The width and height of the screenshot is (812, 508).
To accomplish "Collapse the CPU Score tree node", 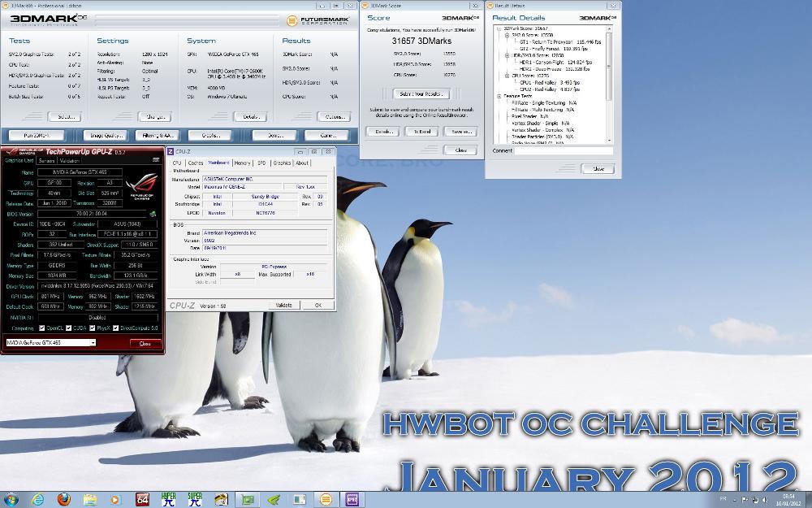I will (507, 76).
